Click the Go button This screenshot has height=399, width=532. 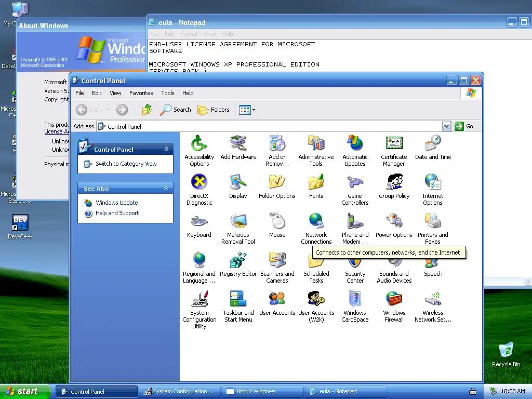pos(464,126)
